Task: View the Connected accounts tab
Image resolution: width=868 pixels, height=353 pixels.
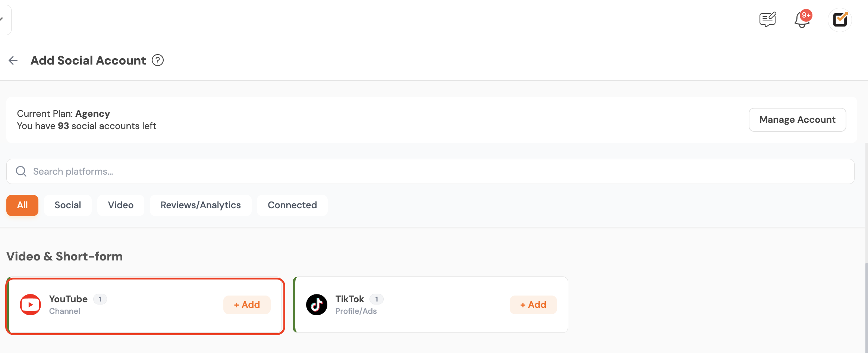Action: coord(292,205)
